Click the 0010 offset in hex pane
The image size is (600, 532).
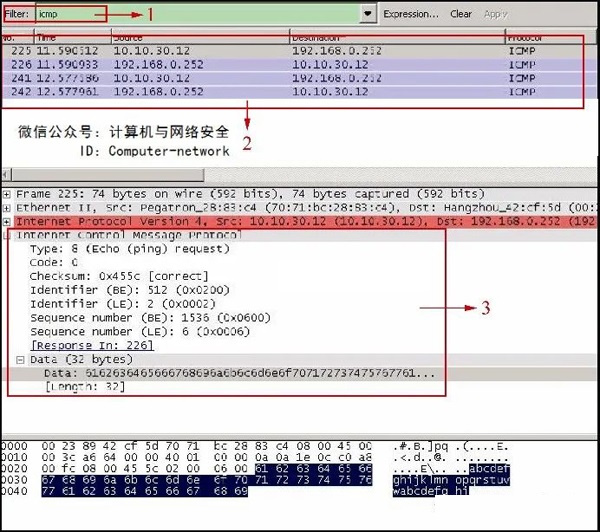point(14,457)
